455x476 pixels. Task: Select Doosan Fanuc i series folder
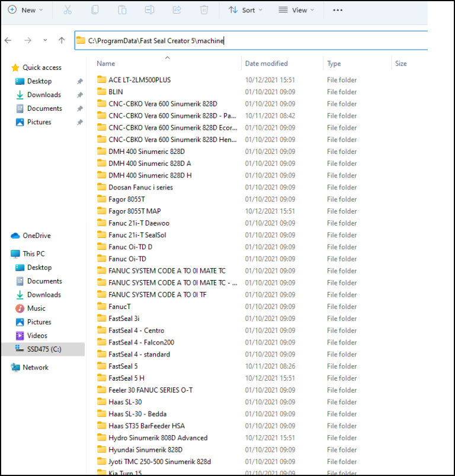click(140, 187)
